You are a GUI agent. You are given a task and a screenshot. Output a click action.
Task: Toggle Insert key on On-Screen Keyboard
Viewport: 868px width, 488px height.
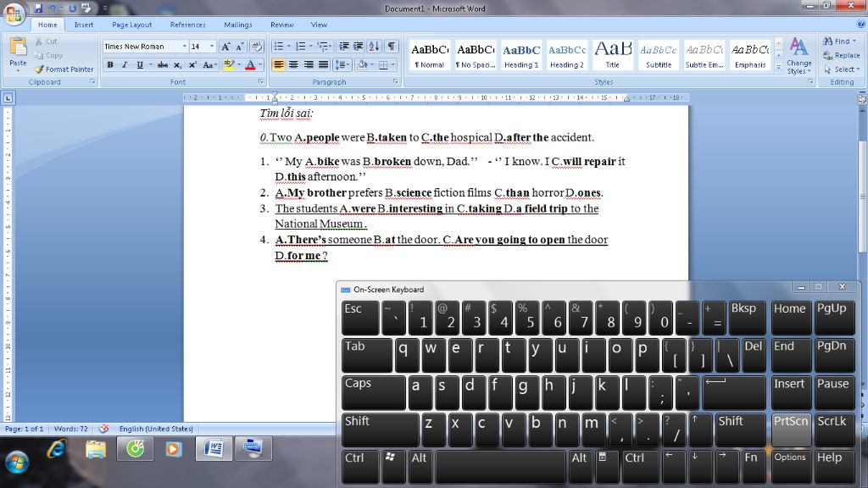tap(791, 392)
